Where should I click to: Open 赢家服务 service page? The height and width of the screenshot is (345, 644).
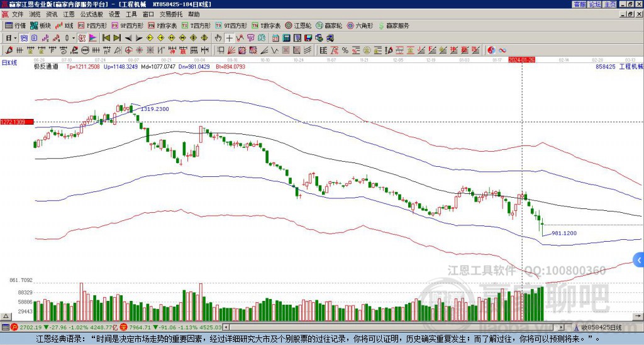point(394,25)
